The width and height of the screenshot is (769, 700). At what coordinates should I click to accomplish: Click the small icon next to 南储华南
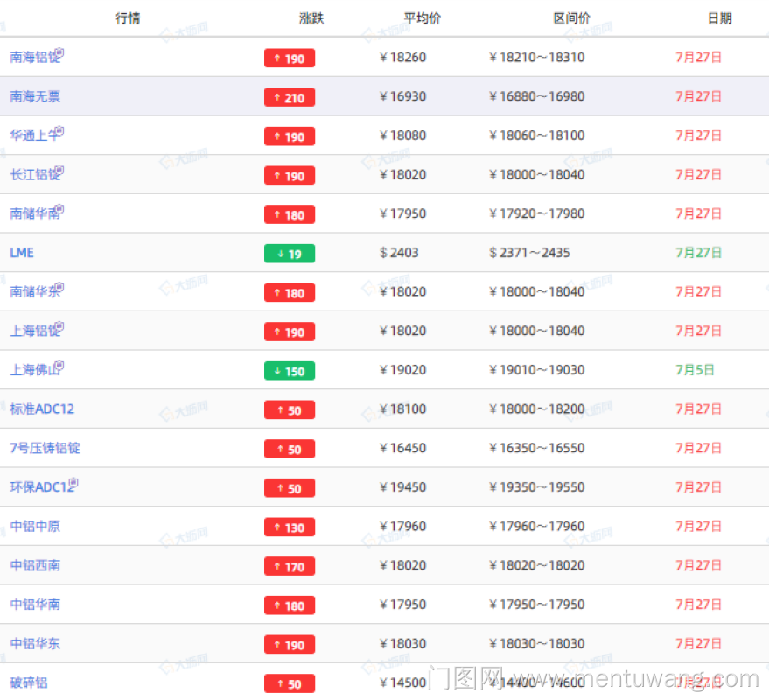point(59,210)
